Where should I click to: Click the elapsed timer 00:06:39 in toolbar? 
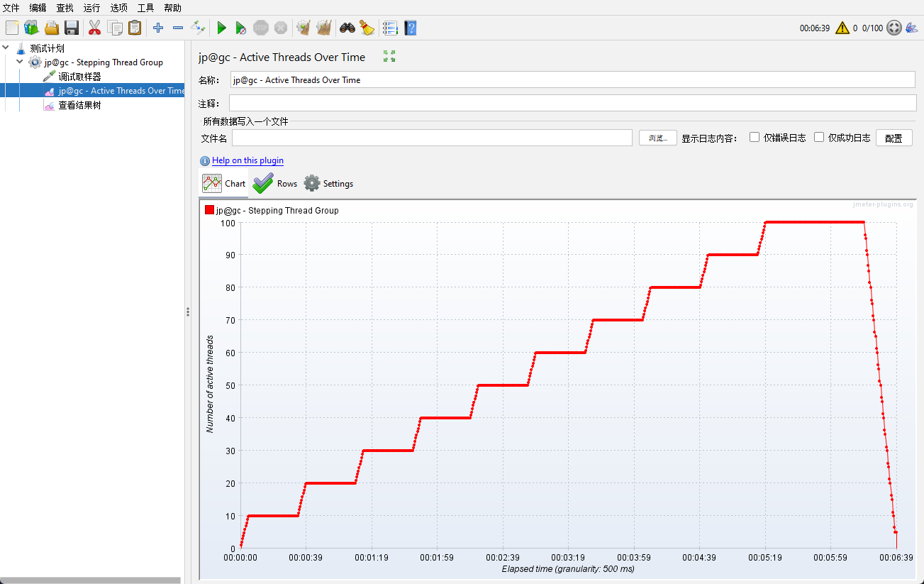pyautogui.click(x=815, y=28)
